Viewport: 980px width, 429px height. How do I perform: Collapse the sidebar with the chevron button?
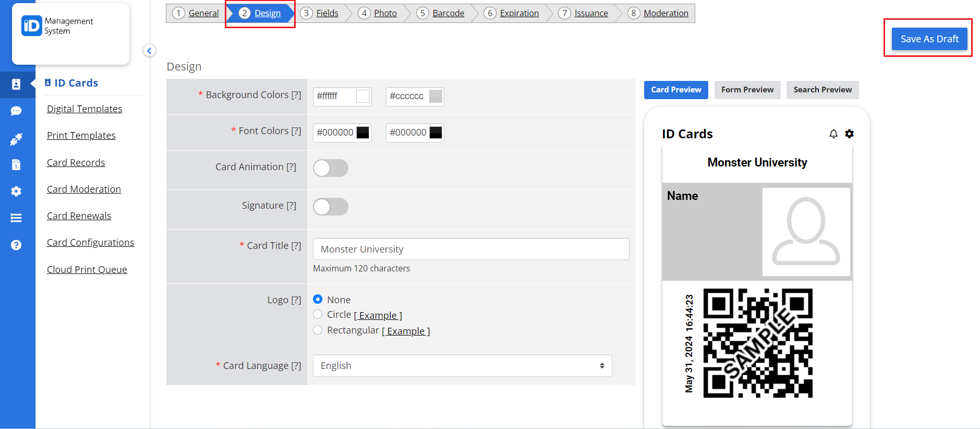pyautogui.click(x=149, y=51)
